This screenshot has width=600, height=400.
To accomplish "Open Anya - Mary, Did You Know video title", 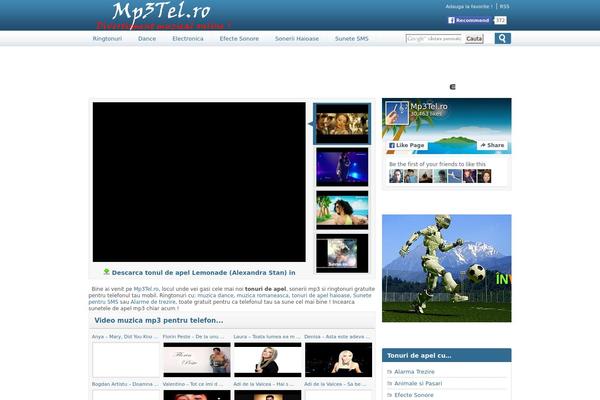I will click(125, 337).
